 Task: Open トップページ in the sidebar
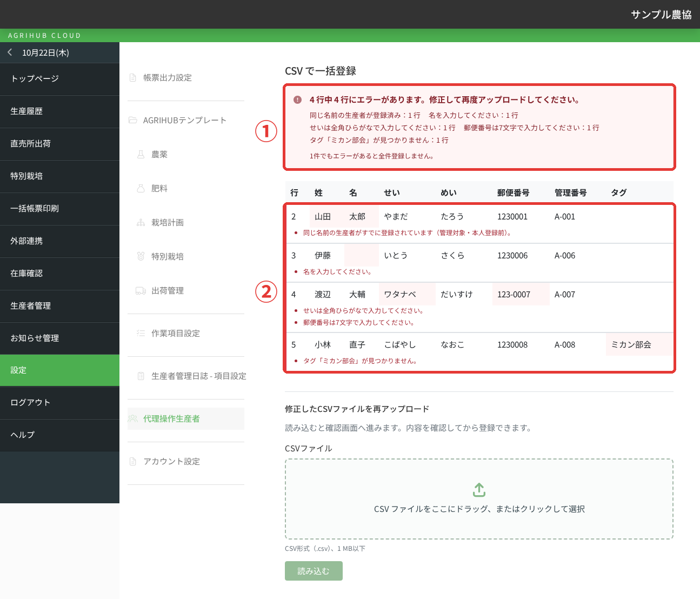pos(59,79)
